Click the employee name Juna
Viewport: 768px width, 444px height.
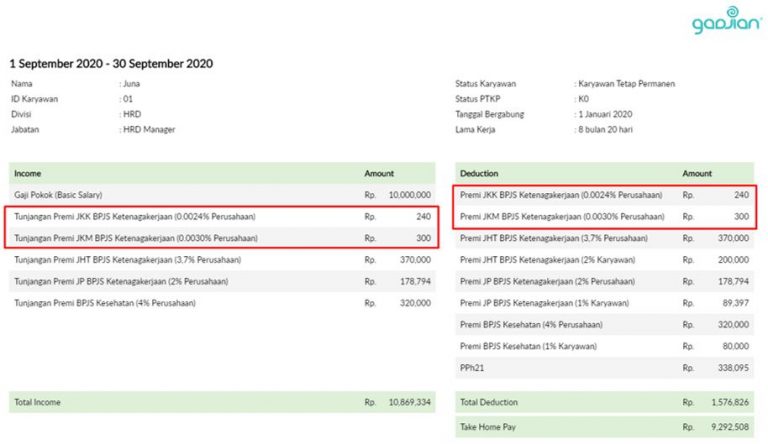[132, 84]
